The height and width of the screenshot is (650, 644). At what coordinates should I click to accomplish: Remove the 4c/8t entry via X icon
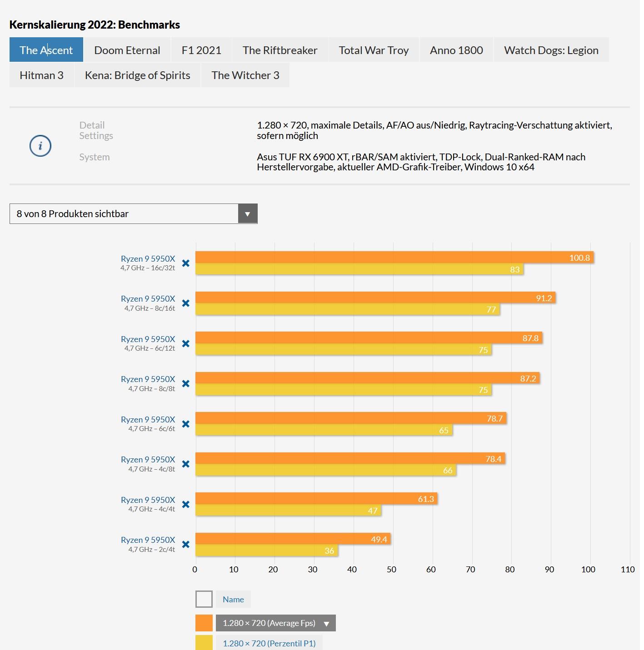185,464
